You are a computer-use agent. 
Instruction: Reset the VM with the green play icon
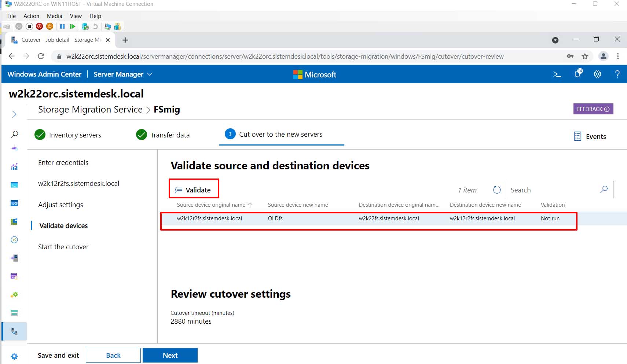[x=73, y=26]
